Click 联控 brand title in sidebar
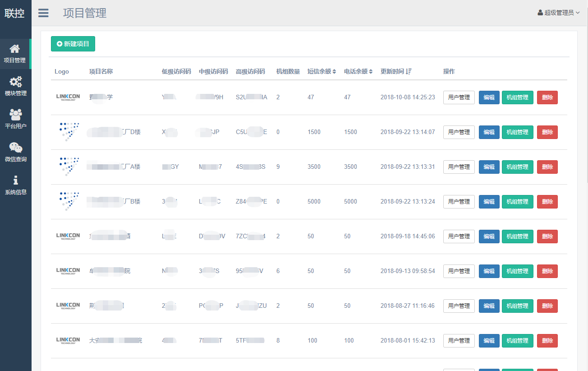588x371 pixels. point(15,13)
